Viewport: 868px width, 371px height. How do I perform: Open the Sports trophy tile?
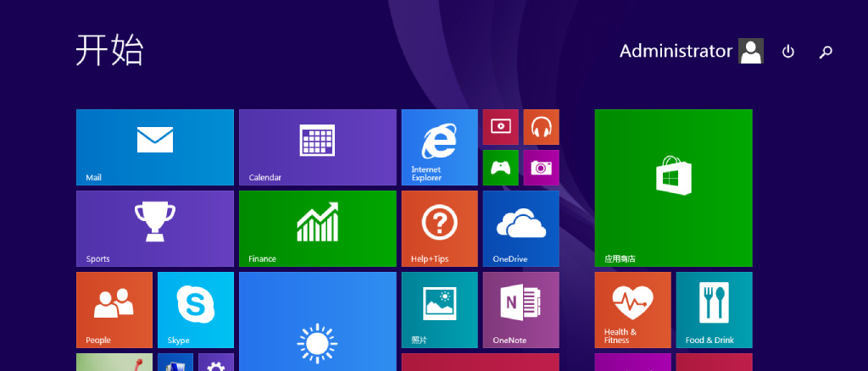155,229
